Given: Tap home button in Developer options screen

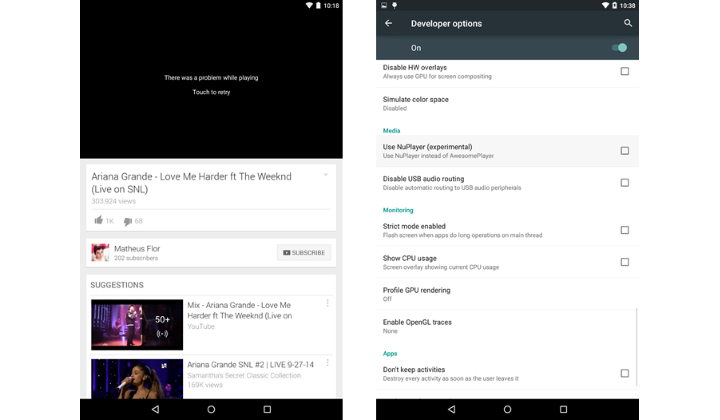Looking at the screenshot, I should click(507, 409).
